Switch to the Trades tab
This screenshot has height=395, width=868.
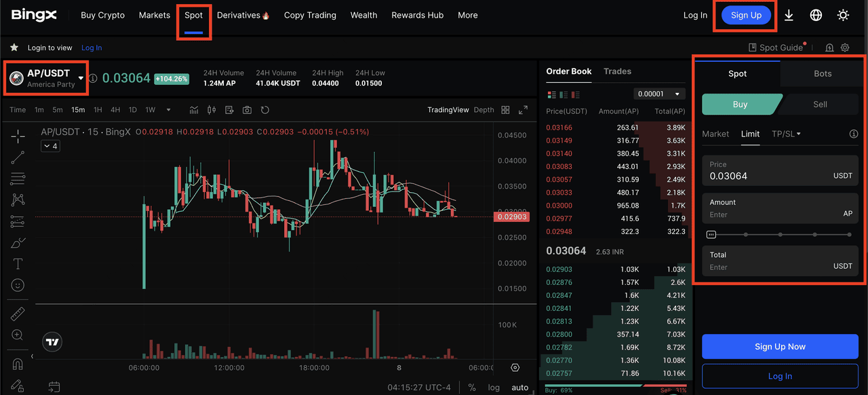coord(617,71)
